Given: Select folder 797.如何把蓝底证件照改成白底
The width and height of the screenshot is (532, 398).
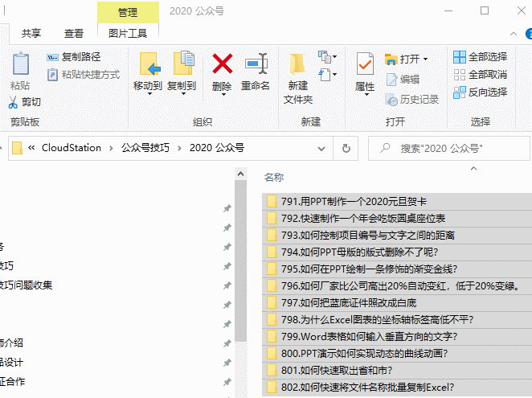Looking at the screenshot, I should 397,303.
